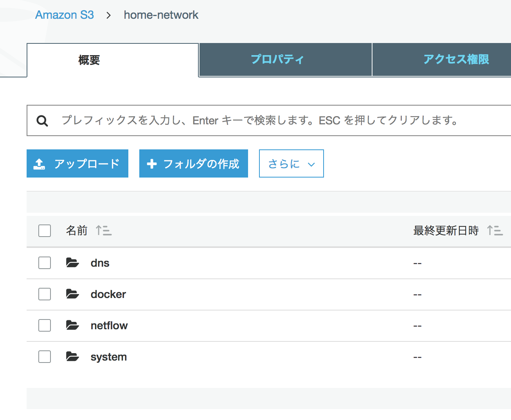
Task: Check the checkbox for the system folder
Action: pos(44,356)
